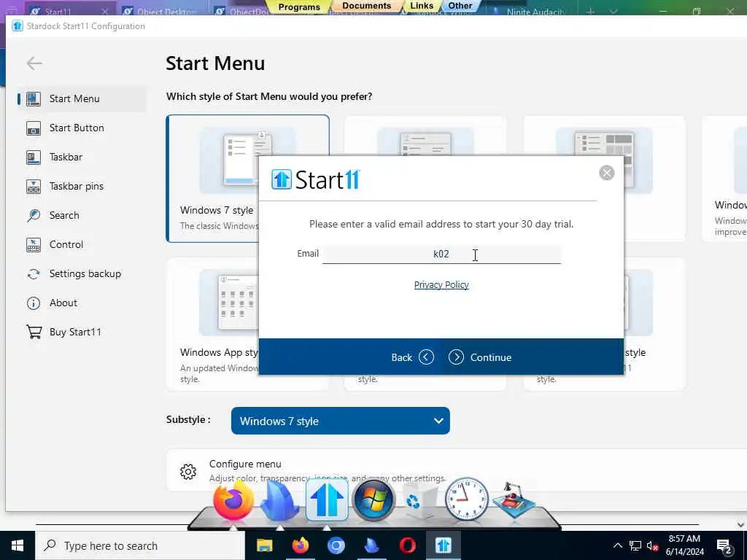Go back with the arrow above the sidebar
This screenshot has width=747, height=560.
click(x=34, y=63)
